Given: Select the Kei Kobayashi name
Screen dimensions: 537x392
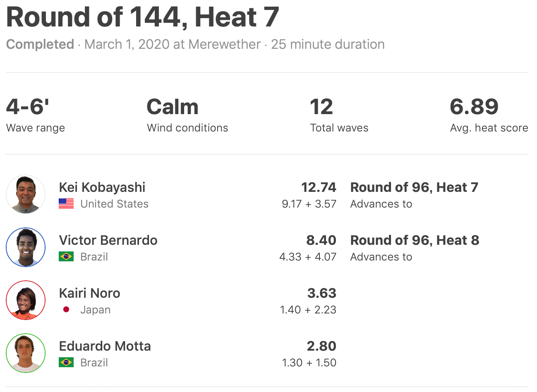Looking at the screenshot, I should pyautogui.click(x=102, y=187).
